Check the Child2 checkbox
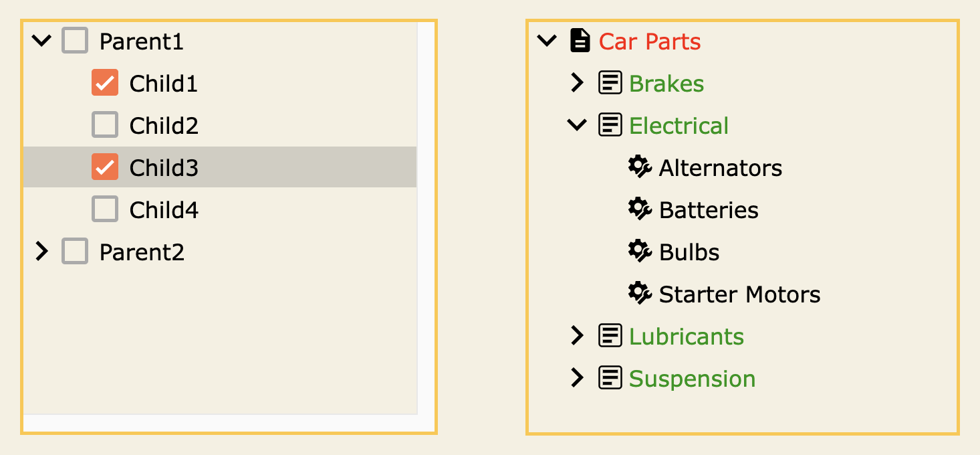The width and height of the screenshot is (980, 455). click(105, 125)
